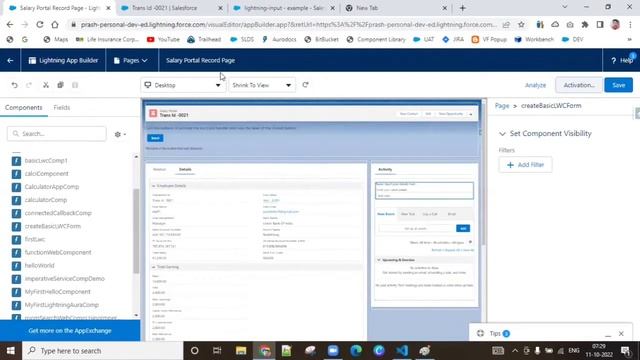Collapse the Set Component Visibility section
The height and width of the screenshot is (360, 640).
pos(502,133)
